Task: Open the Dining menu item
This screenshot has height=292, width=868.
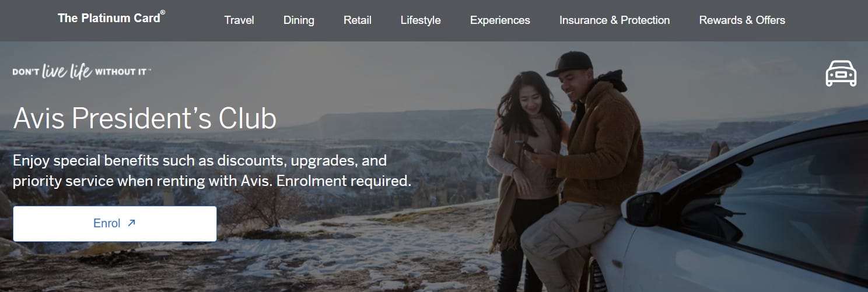Action: 299,20
